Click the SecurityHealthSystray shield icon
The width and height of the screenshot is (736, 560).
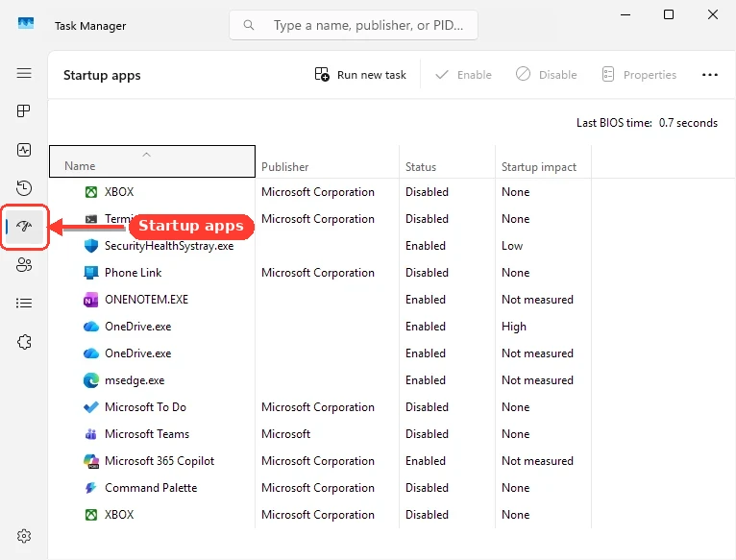pos(91,246)
